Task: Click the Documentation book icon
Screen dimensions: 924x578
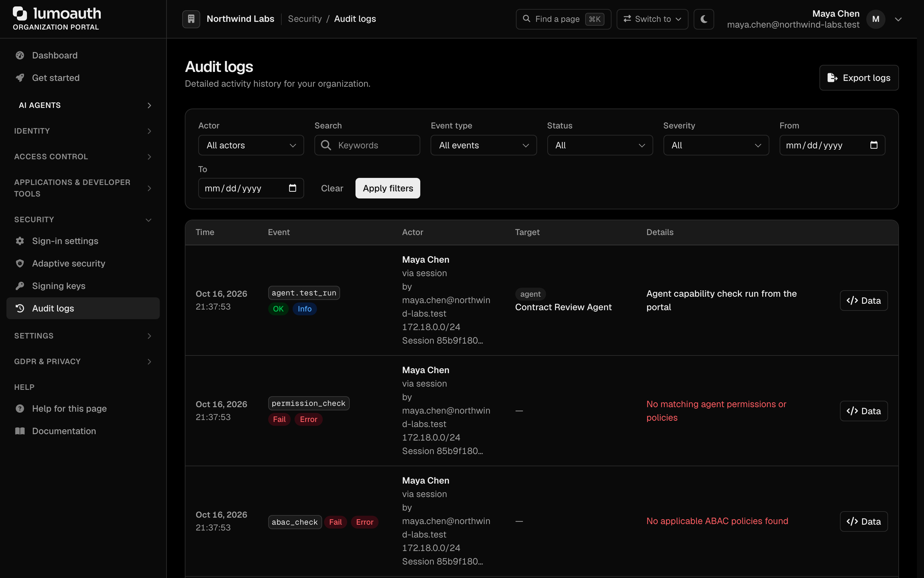Action: 20,431
